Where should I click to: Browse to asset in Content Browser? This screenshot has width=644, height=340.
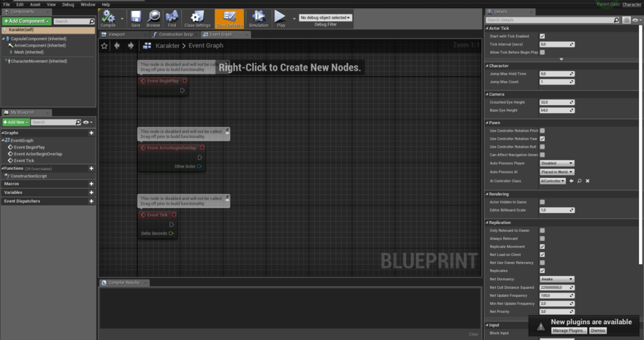tap(153, 19)
